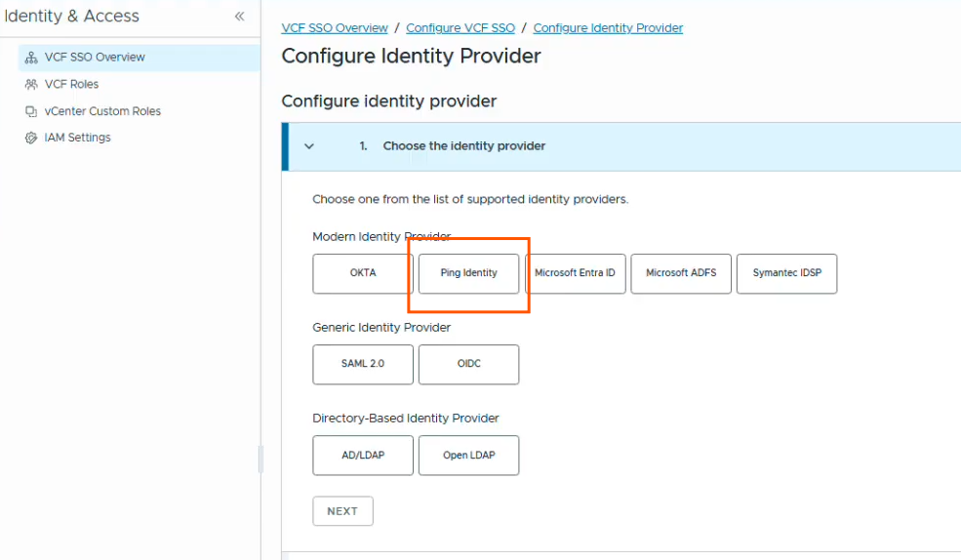
Task: Select the OKTA identity provider
Action: click(363, 273)
